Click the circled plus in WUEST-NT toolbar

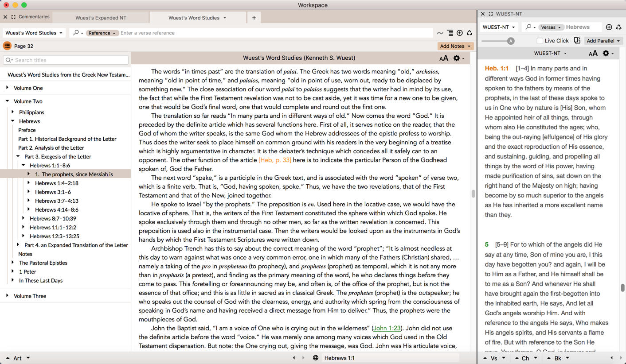609,27
